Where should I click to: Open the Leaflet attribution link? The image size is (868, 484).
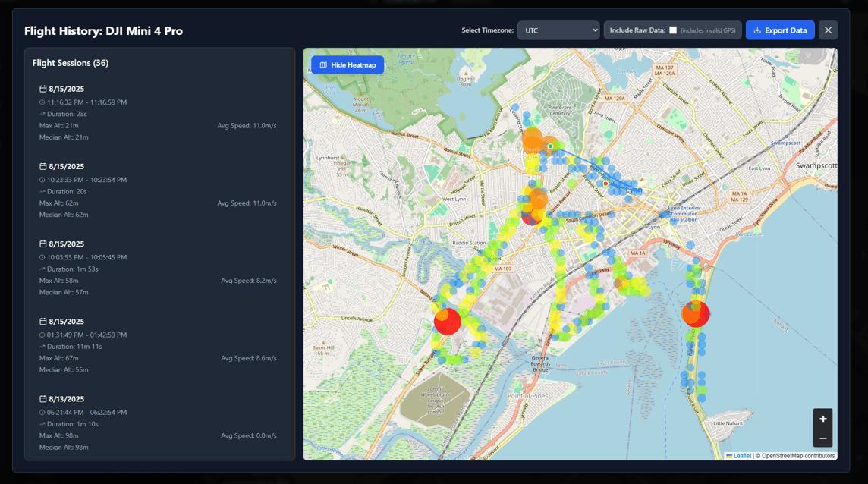click(741, 456)
